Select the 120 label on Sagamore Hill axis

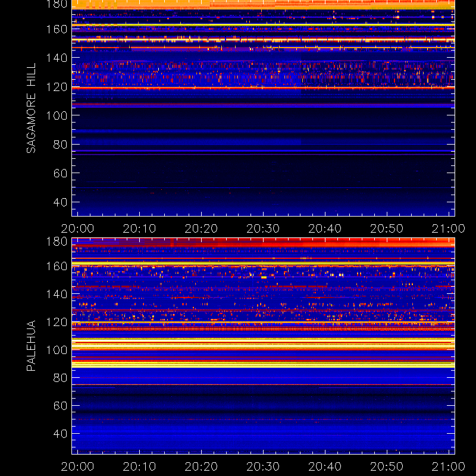pyautogui.click(x=57, y=87)
